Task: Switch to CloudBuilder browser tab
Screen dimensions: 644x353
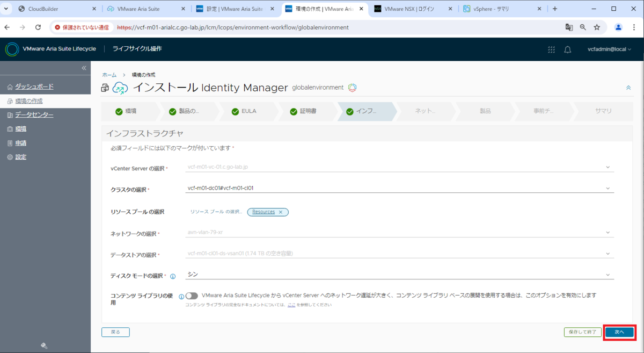Action: point(57,9)
